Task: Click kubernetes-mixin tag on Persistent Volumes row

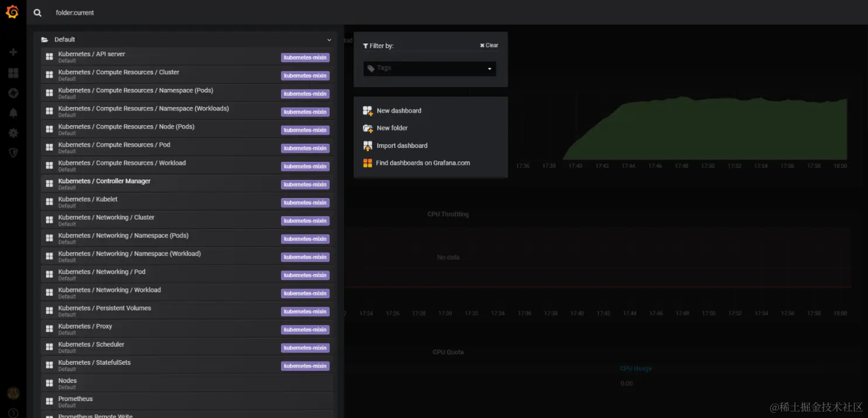Action: coord(305,311)
